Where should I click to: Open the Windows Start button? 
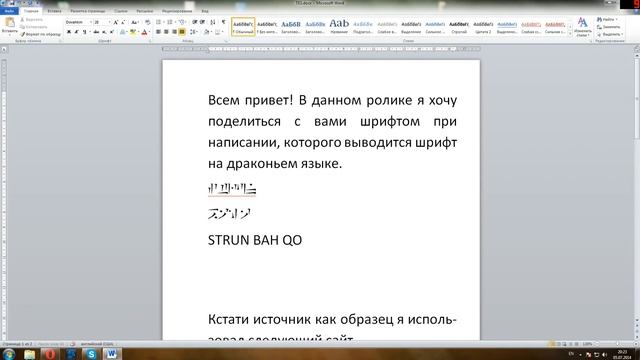(9, 354)
